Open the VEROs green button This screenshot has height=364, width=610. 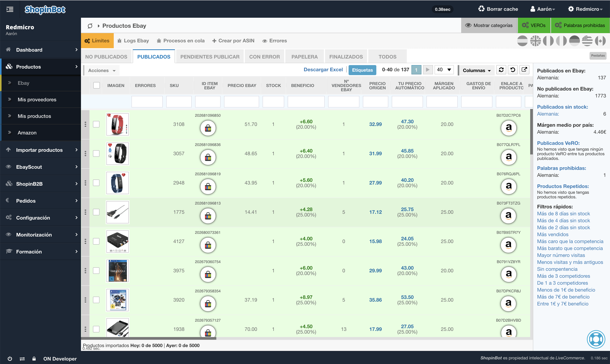point(534,25)
